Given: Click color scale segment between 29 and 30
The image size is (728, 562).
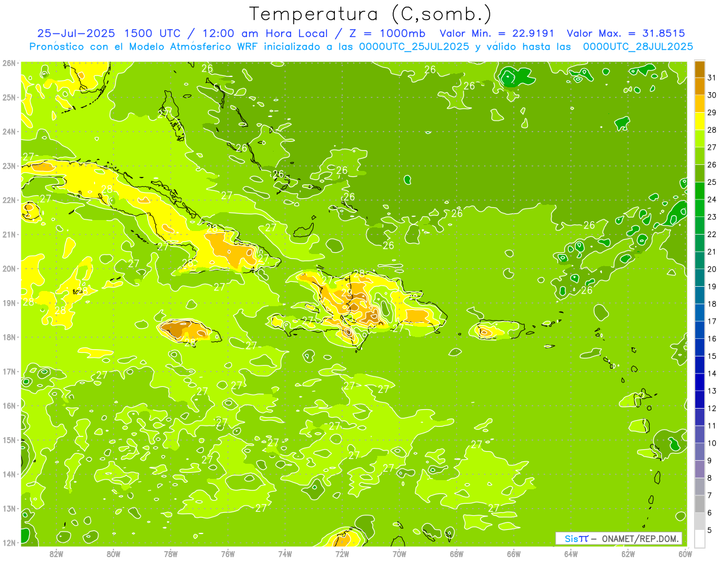Looking at the screenshot, I should point(699,104).
